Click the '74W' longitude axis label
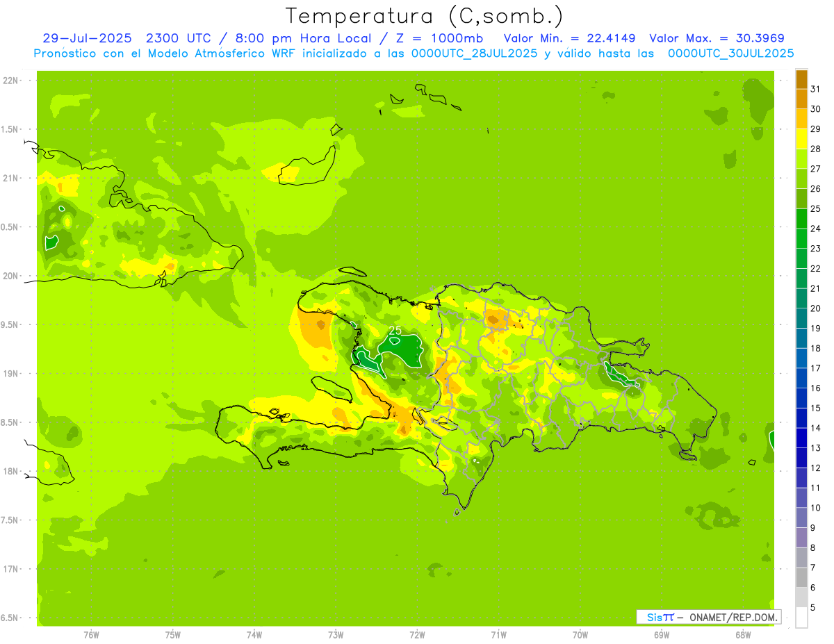The height and width of the screenshot is (644, 834). pos(254,635)
